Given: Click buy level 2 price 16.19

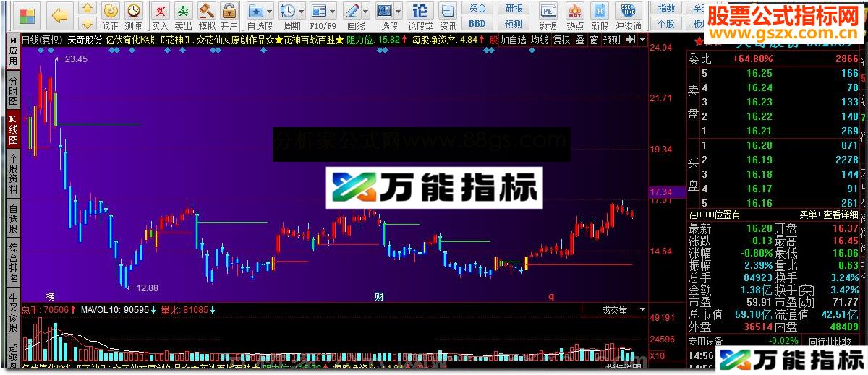Looking at the screenshot, I should (759, 160).
